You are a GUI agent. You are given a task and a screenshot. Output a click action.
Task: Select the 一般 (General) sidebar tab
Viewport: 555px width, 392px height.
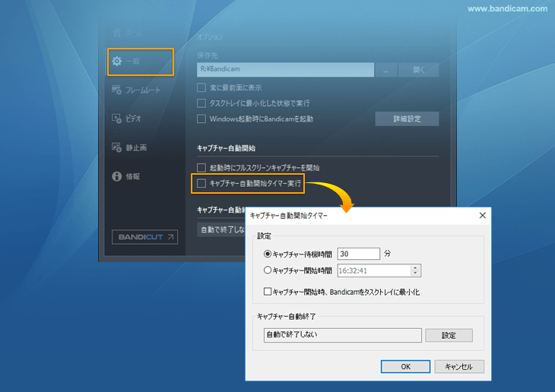click(141, 62)
